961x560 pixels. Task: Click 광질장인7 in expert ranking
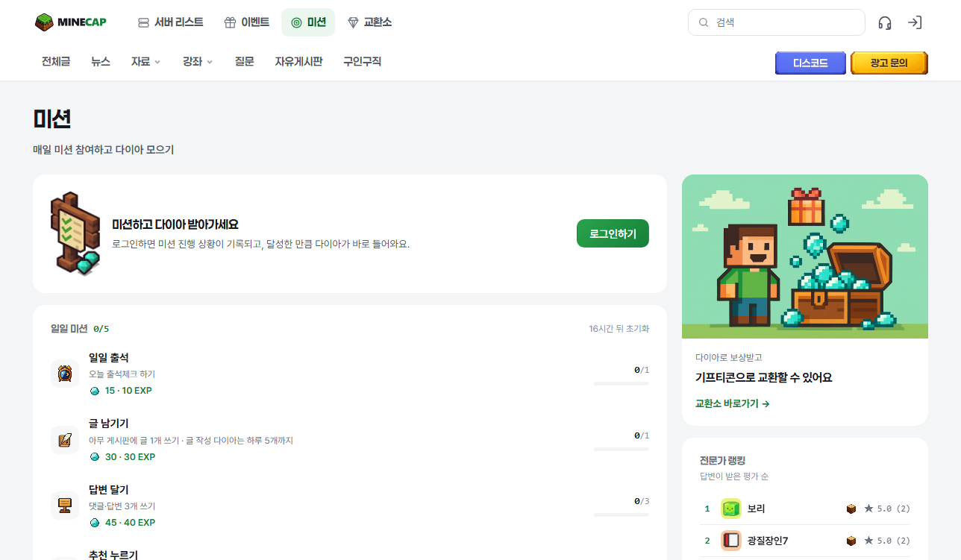(x=768, y=541)
